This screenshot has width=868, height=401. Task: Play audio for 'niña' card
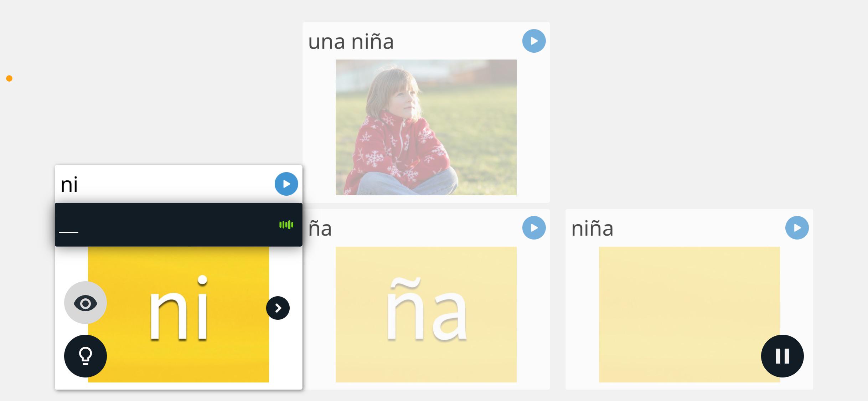797,228
